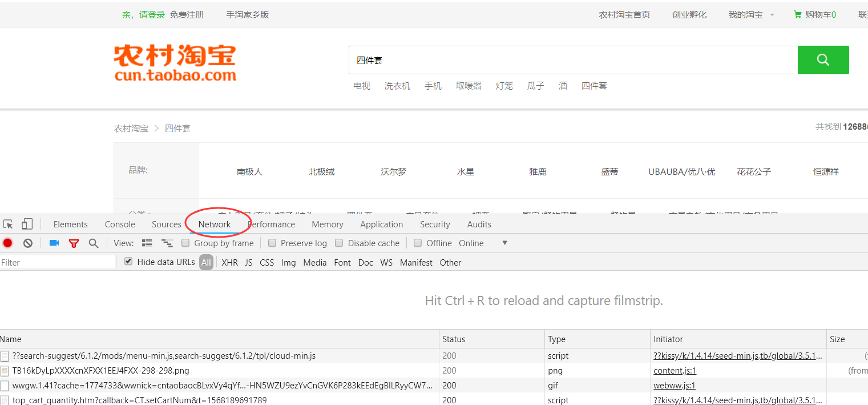
Task: Click the 免费注册 link
Action: (x=187, y=15)
